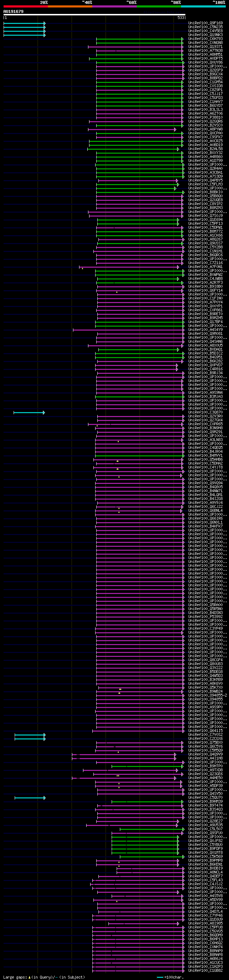Viewport: 229px width, 980px height.
Task: Click the purple alignment bar for UniRef100_A7F0N1
Action: (x=129, y=267)
